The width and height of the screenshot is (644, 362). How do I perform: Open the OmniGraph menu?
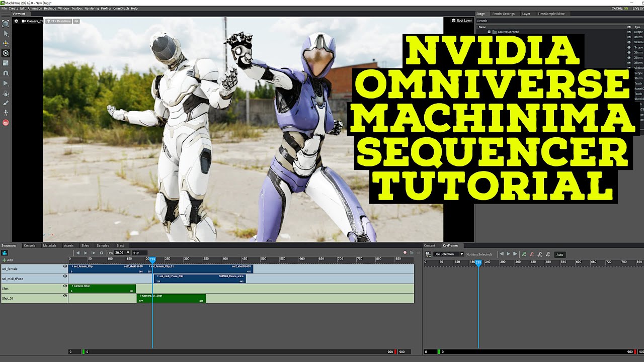point(121,9)
